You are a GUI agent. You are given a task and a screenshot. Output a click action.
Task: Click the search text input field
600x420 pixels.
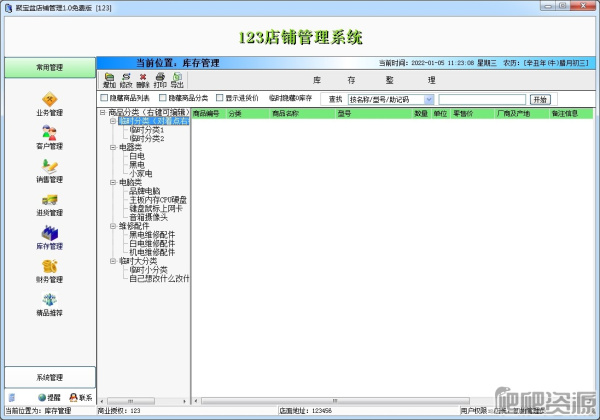point(482,99)
